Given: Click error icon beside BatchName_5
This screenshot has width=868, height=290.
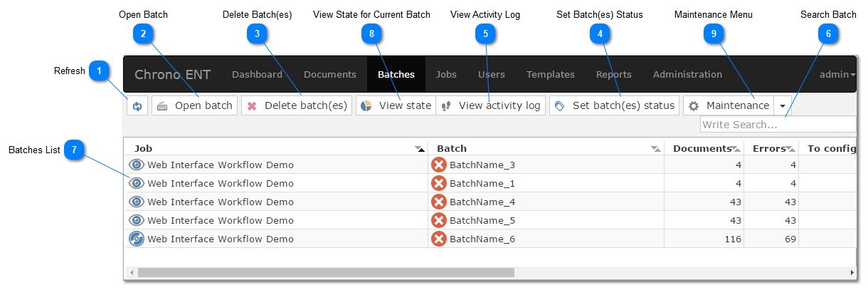Looking at the screenshot, I should pos(439,220).
